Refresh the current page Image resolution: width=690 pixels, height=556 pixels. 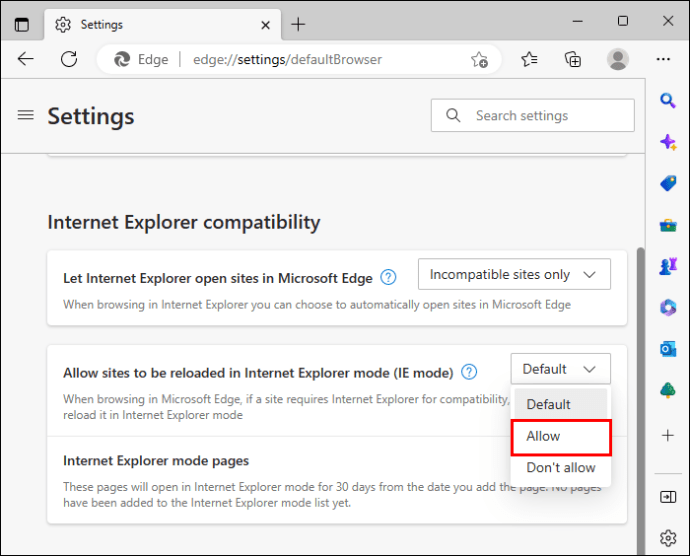click(69, 59)
